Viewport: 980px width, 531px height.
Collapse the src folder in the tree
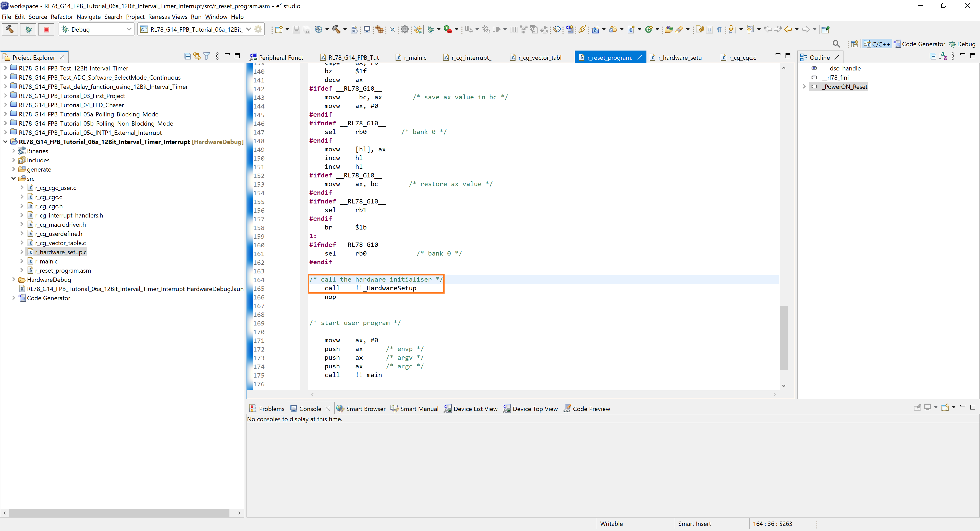tap(14, 178)
